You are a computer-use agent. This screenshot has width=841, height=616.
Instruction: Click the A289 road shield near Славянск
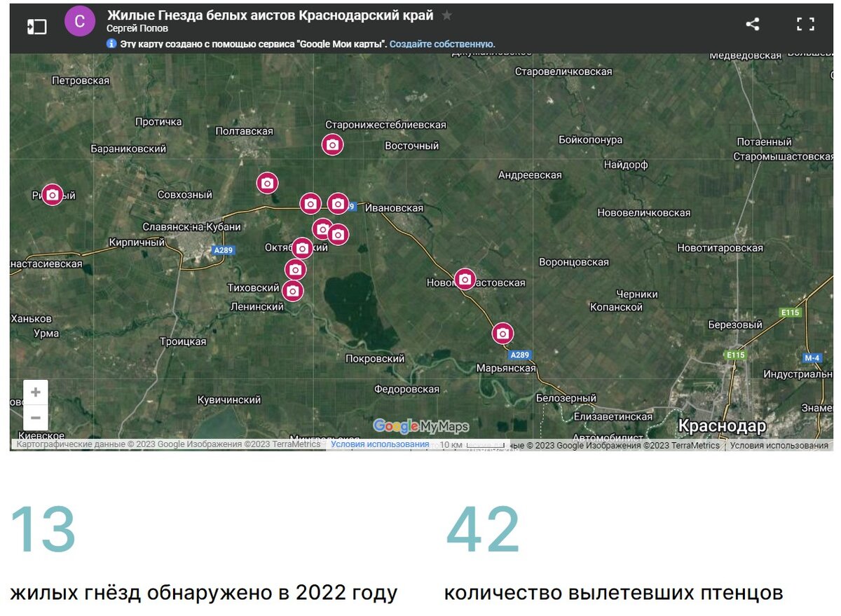224,250
